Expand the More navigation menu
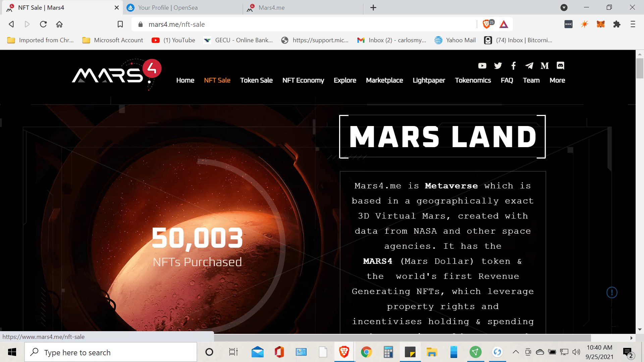 [x=557, y=80]
